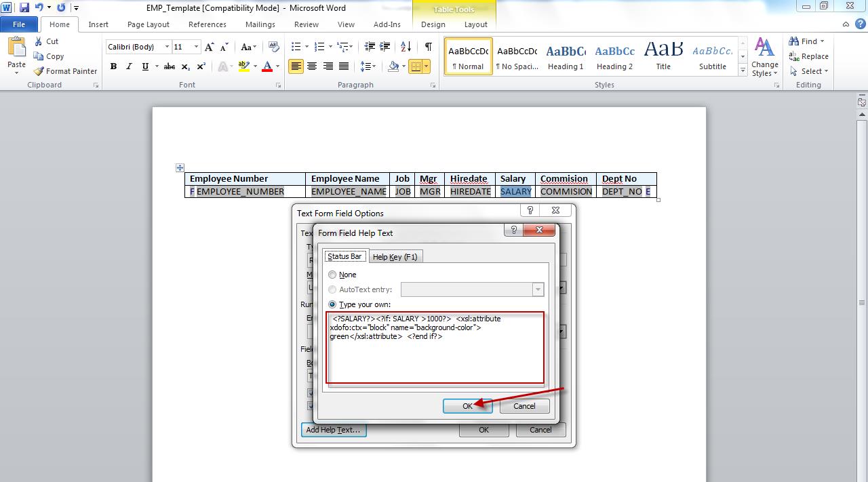The height and width of the screenshot is (482, 868).
Task: Open the font size dropdown
Action: pos(197,46)
